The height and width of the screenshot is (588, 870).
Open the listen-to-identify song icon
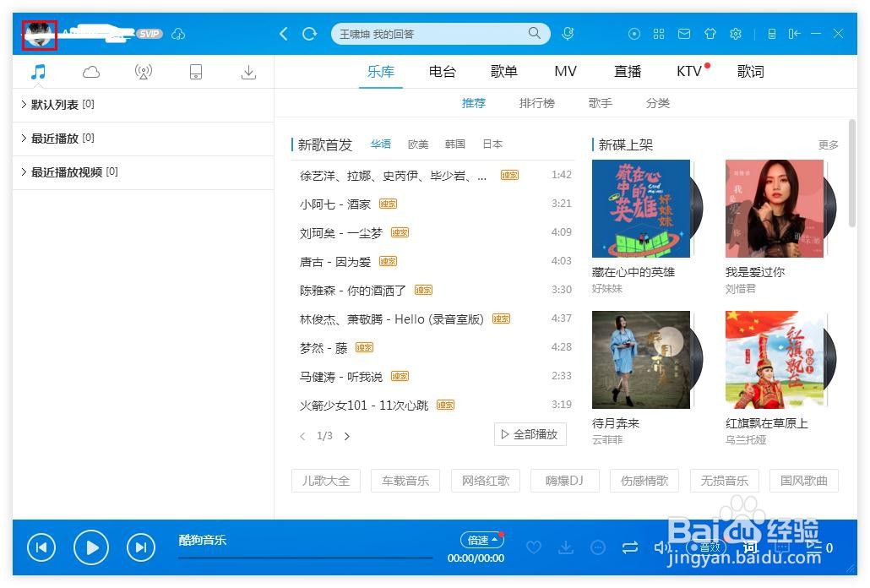[x=568, y=34]
